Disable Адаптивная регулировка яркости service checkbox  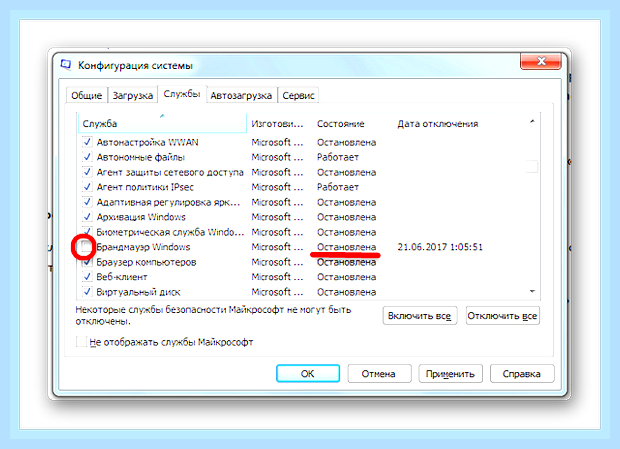[87, 202]
